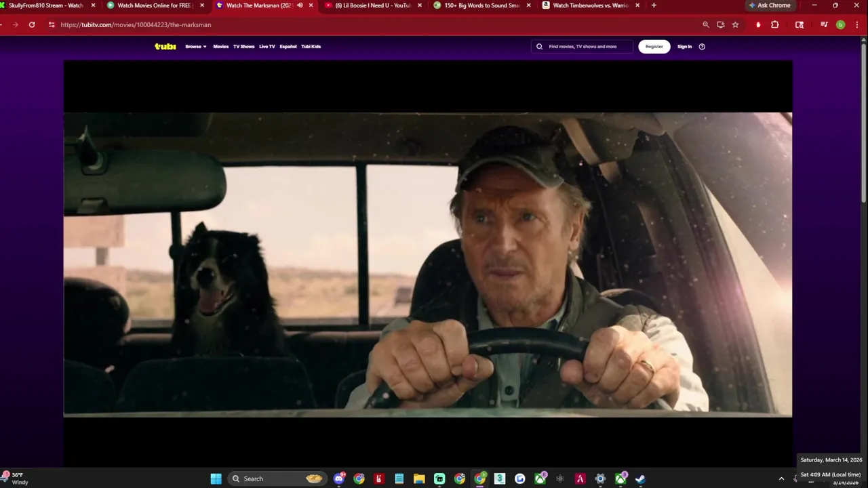868x488 pixels.
Task: Click the forward navigation arrow
Action: point(15,25)
